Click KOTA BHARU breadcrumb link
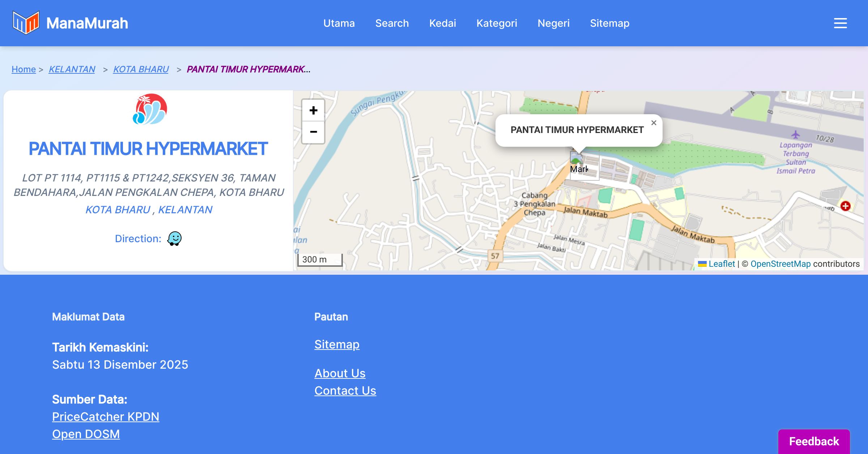Viewport: 868px width, 454px height. pyautogui.click(x=141, y=69)
